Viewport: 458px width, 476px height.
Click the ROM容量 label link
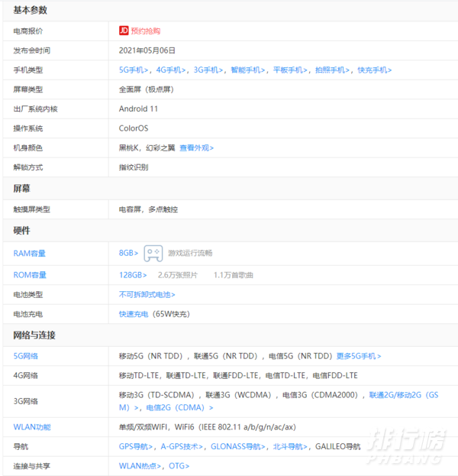[x=30, y=275]
